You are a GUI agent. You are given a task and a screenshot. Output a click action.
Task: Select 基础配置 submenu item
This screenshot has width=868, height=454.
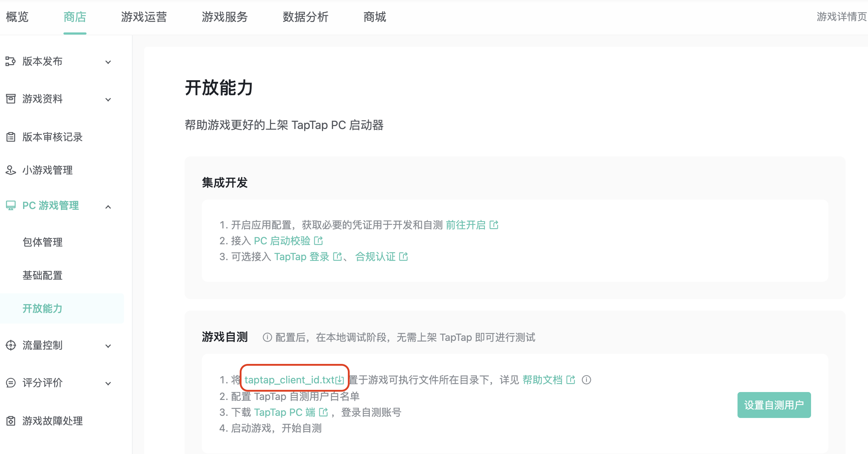pos(43,275)
